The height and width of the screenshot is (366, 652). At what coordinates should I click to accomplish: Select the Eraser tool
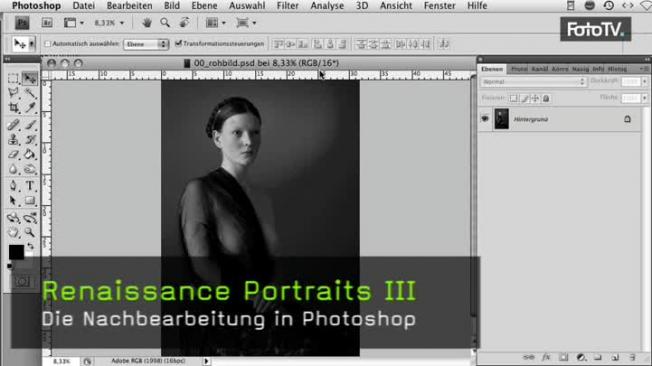pyautogui.click(x=13, y=154)
